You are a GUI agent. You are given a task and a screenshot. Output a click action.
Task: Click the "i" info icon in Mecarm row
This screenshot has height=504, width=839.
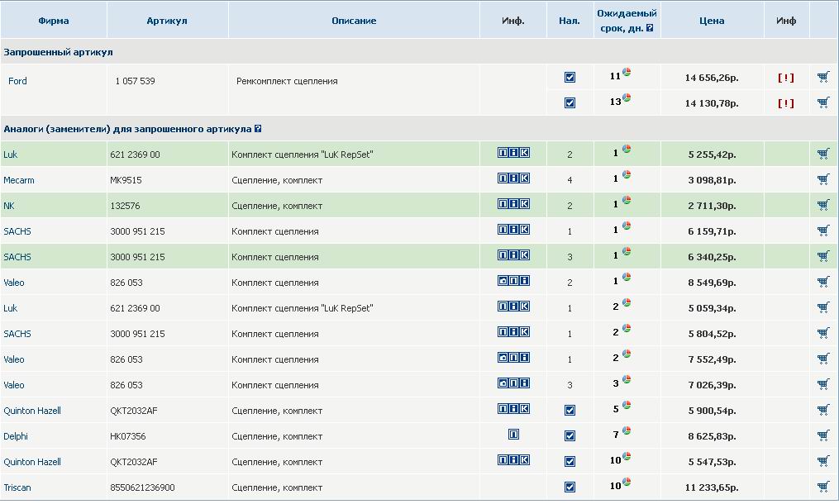click(x=513, y=178)
